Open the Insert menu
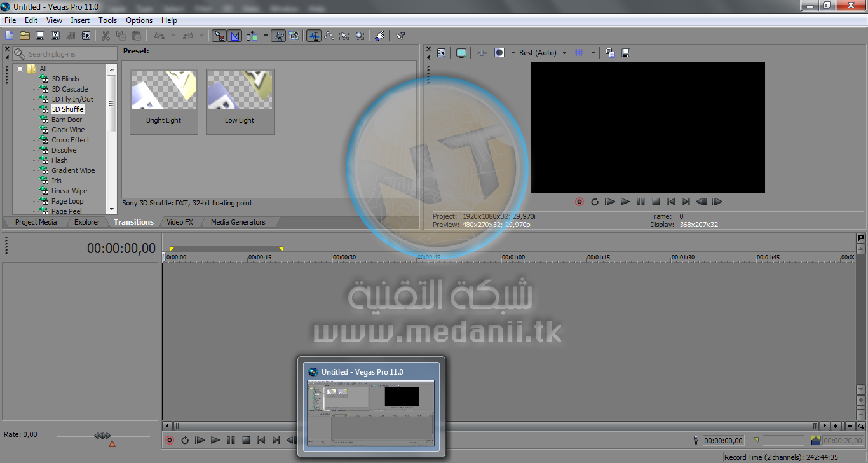This screenshot has height=463, width=868. (80, 20)
